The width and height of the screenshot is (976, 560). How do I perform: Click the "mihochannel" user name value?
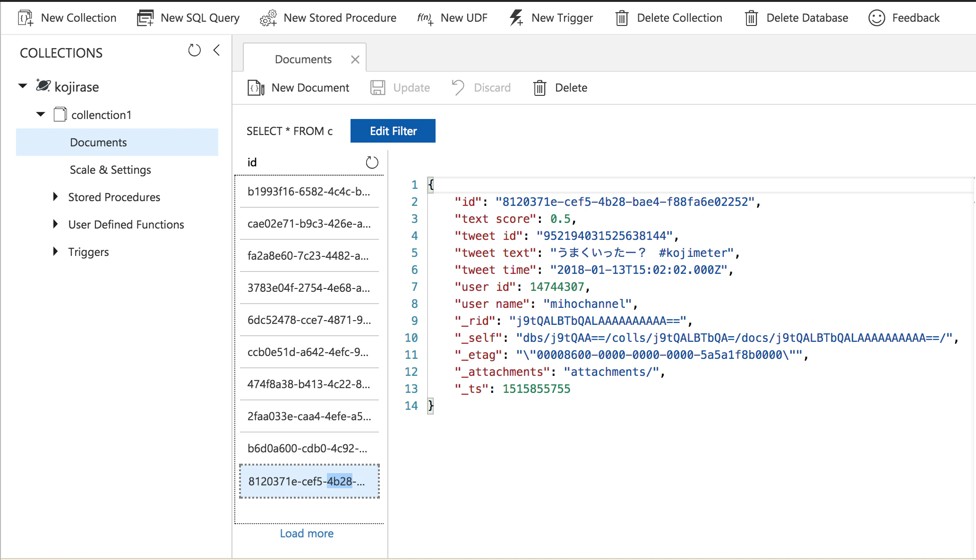[587, 304]
